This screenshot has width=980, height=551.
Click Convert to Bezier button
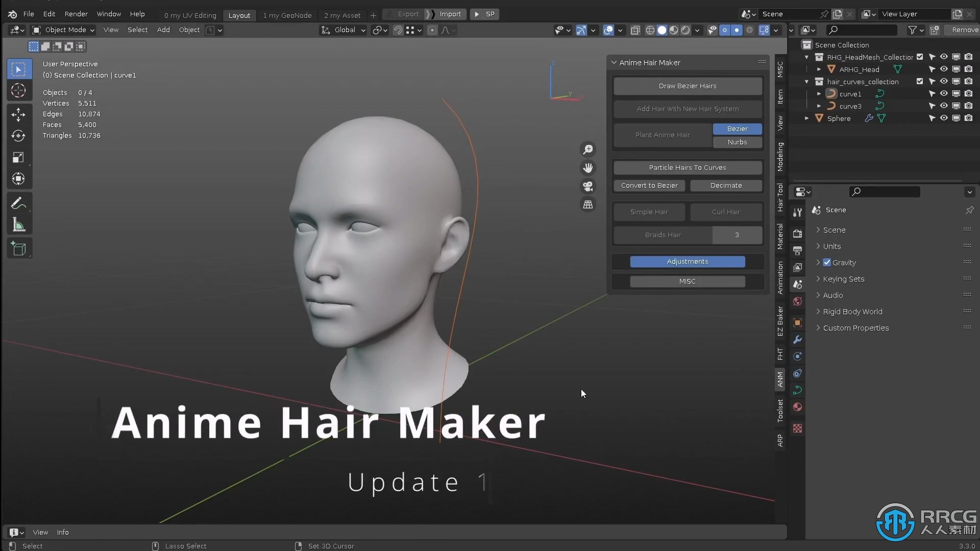(x=649, y=185)
